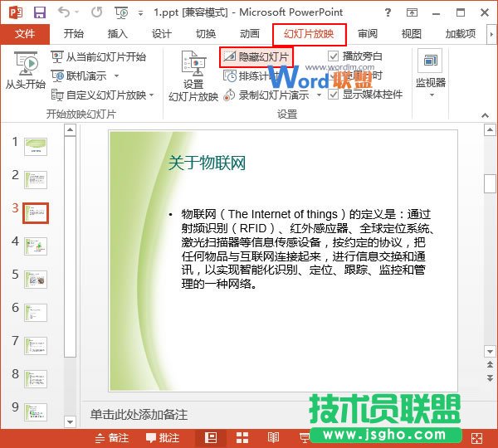498x448 pixels.
Task: Click the notes field 单击此处添加备注
Action: click(x=139, y=414)
